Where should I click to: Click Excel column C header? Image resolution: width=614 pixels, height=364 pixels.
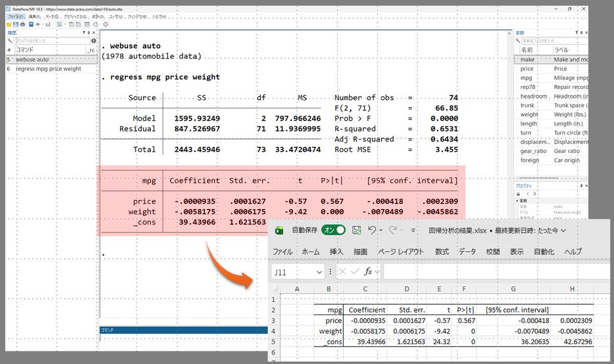pyautogui.click(x=365, y=289)
